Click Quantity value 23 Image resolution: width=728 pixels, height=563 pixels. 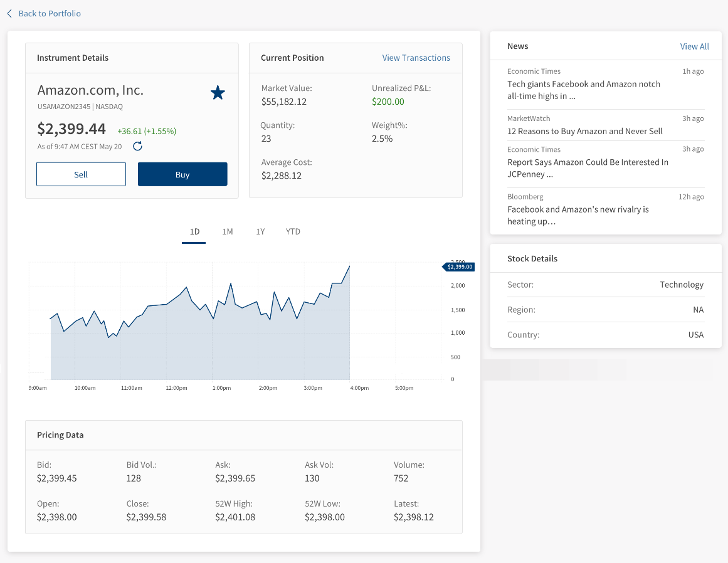coord(266,139)
